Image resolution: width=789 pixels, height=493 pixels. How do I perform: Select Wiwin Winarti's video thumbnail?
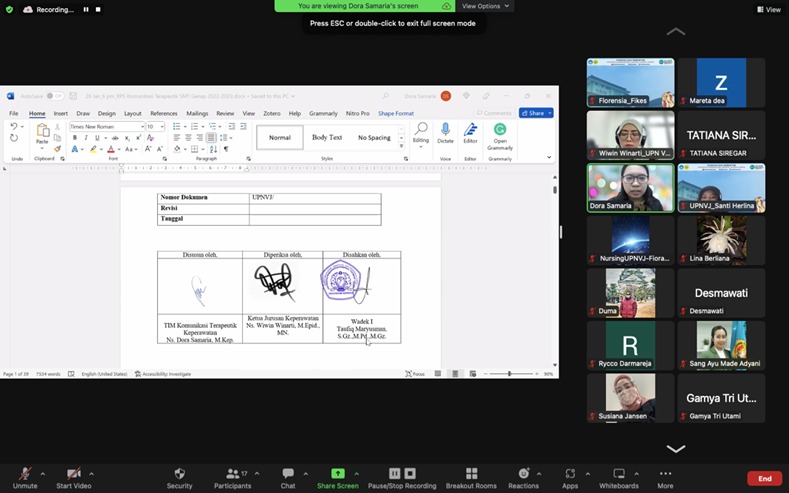tap(630, 134)
